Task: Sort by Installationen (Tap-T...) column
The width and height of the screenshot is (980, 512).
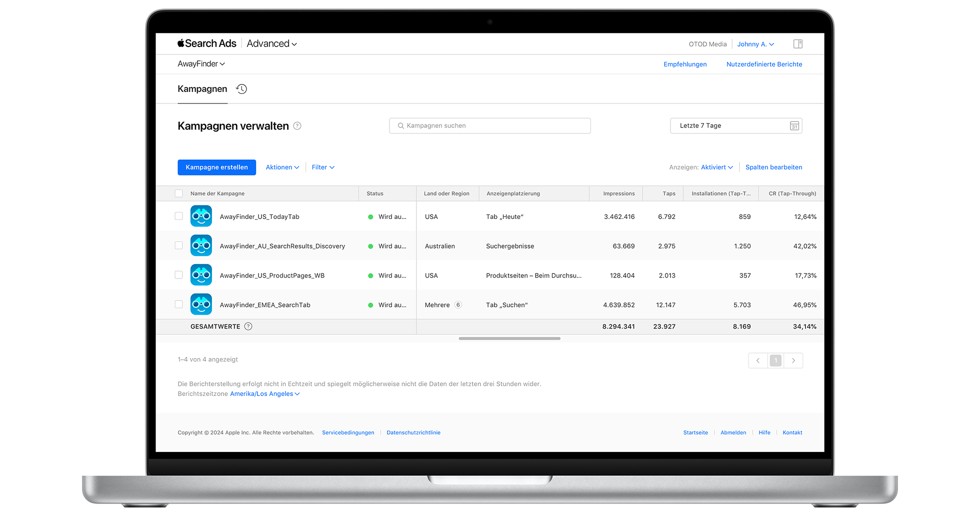Action: [x=721, y=193]
